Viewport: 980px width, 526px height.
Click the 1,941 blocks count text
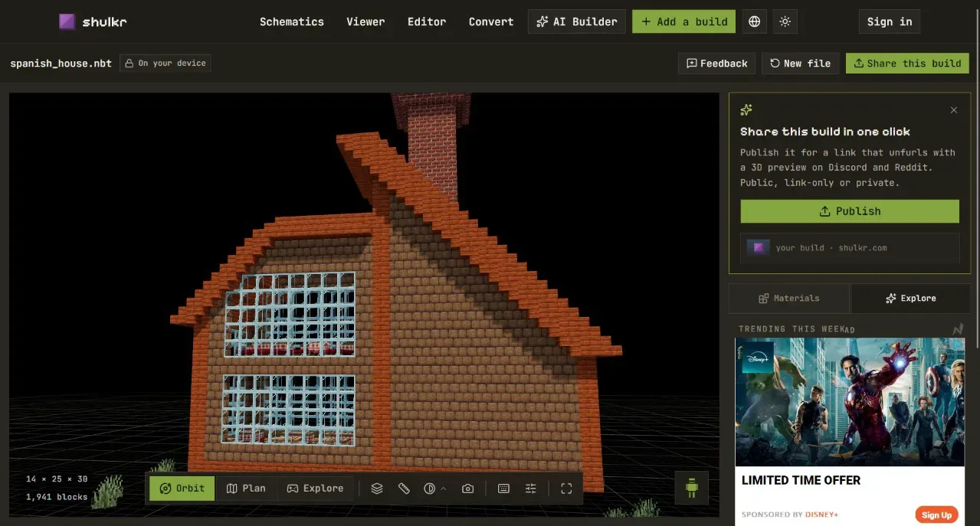[57, 497]
